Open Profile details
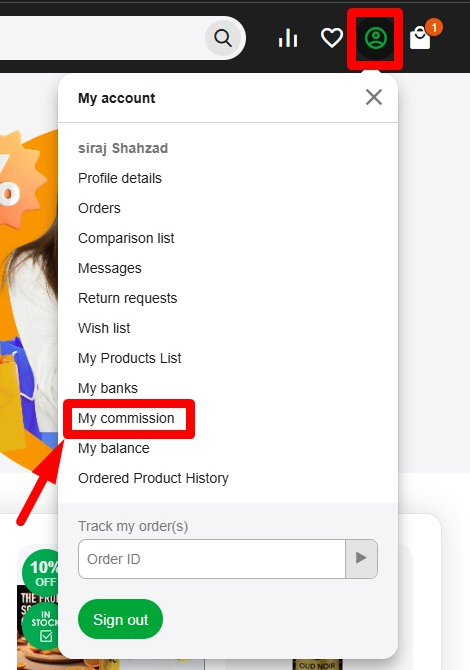Viewport: 470px width, 670px height. (x=120, y=178)
